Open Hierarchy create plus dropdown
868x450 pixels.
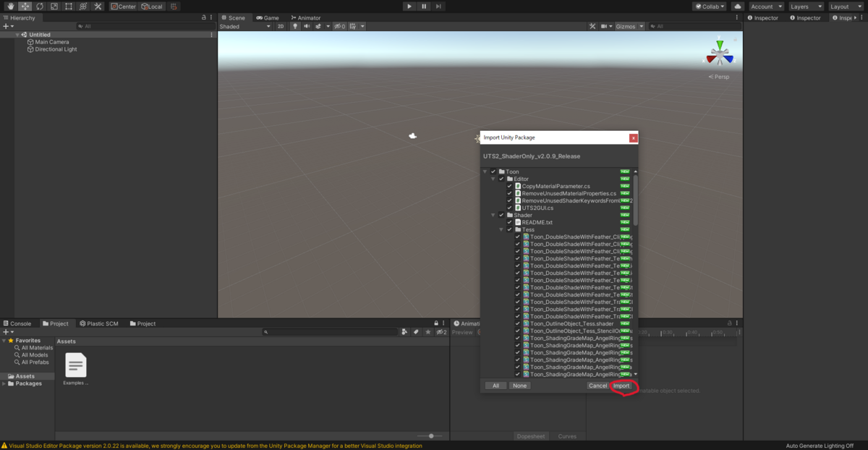[x=7, y=26]
